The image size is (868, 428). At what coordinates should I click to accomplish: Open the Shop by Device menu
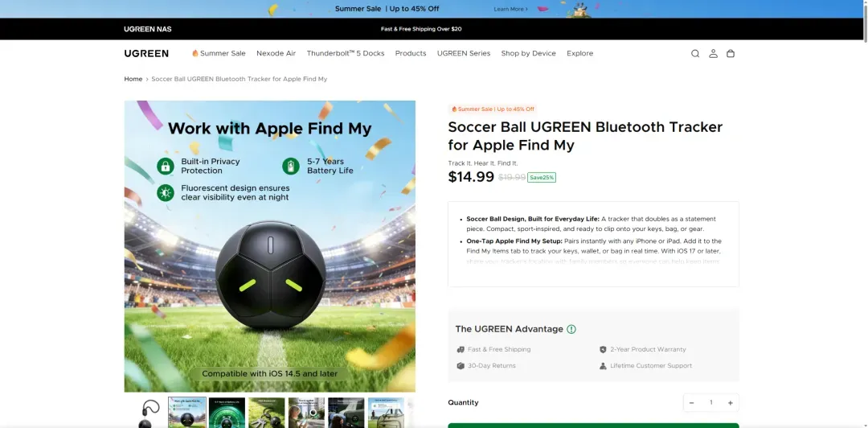click(x=529, y=53)
